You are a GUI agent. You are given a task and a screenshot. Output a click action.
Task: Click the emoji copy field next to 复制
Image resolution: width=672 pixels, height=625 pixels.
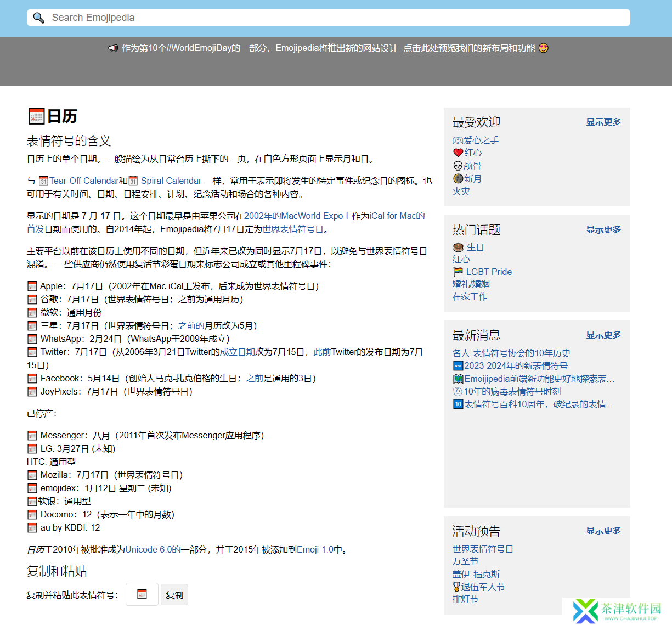point(142,594)
